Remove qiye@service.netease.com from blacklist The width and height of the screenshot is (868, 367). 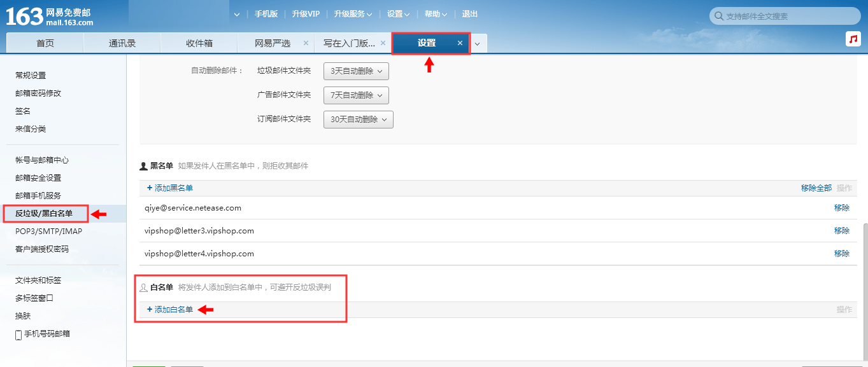tap(842, 208)
